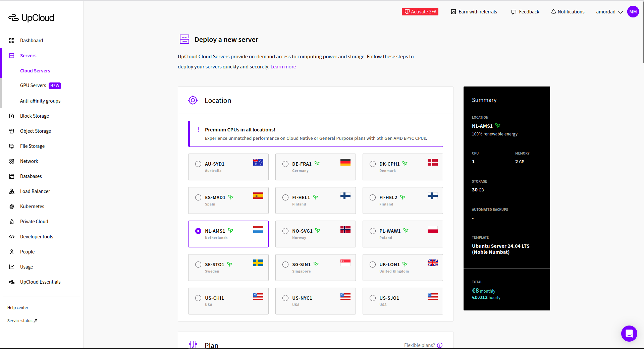The width and height of the screenshot is (644, 349).
Task: Open the Dashboard from the sidebar
Action: 31,41
